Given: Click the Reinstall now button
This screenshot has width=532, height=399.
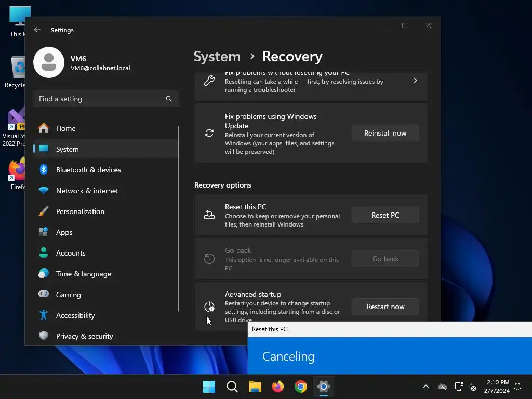Looking at the screenshot, I should (385, 134).
